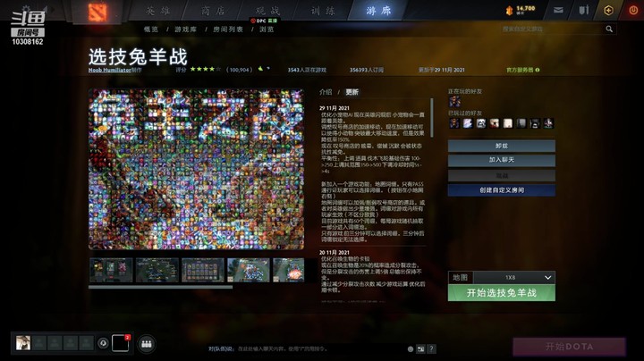Switch to the 观战 (Watch) tab

268,11
